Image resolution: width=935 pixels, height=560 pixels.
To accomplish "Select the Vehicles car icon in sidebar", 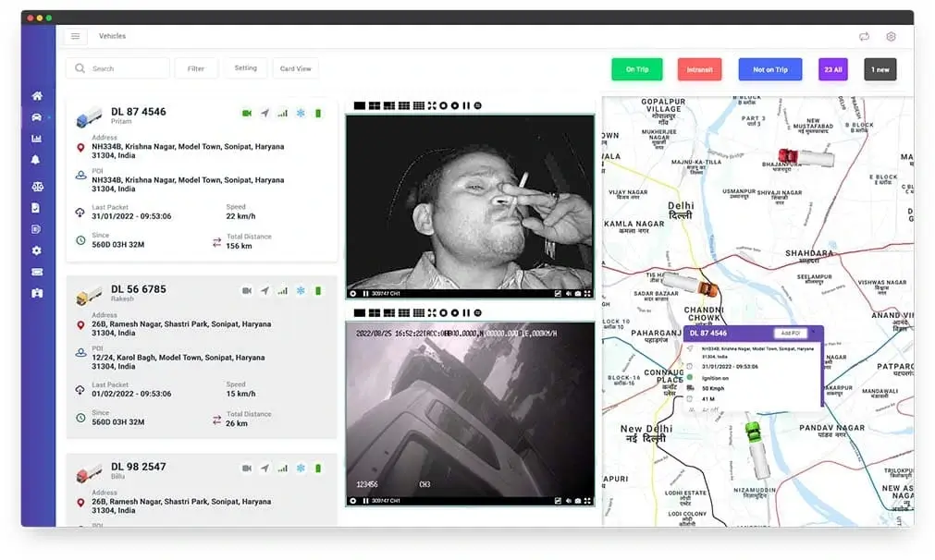I will [x=37, y=117].
